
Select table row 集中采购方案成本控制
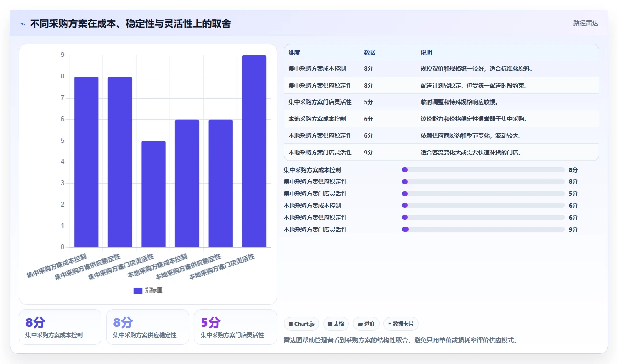click(441, 69)
